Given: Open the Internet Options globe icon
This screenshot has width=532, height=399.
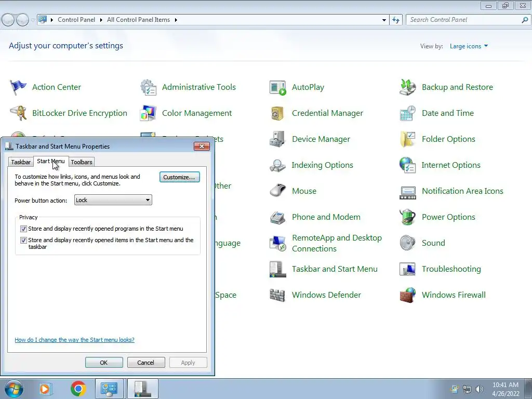Looking at the screenshot, I should point(407,165).
